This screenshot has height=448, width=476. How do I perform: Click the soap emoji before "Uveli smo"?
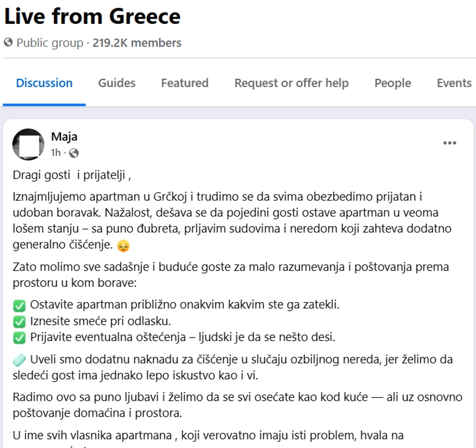tap(19, 360)
